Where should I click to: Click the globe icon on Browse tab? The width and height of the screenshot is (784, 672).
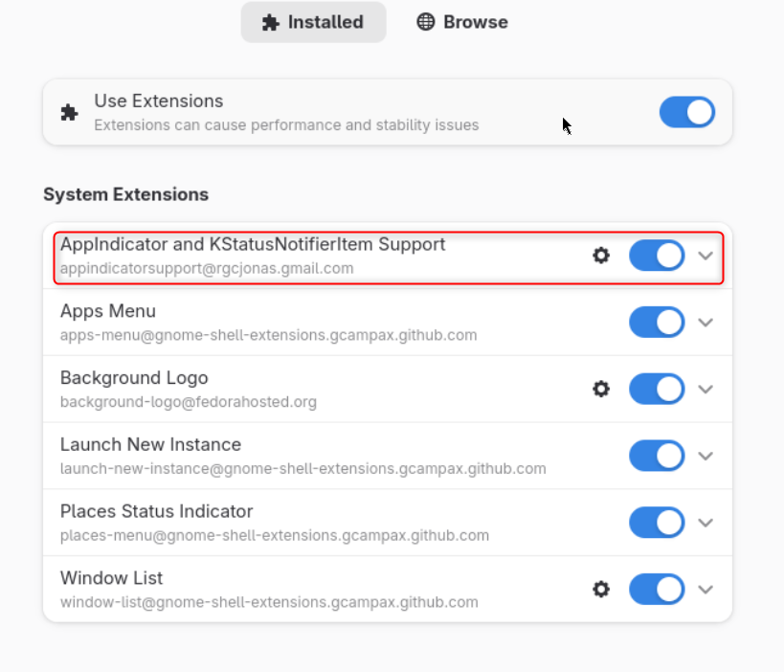[425, 22]
